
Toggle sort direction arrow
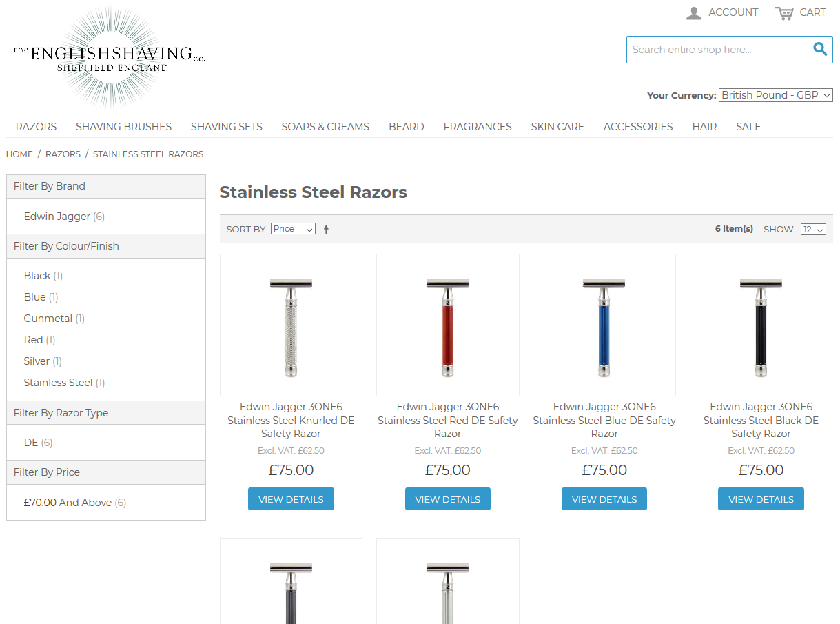(x=326, y=229)
